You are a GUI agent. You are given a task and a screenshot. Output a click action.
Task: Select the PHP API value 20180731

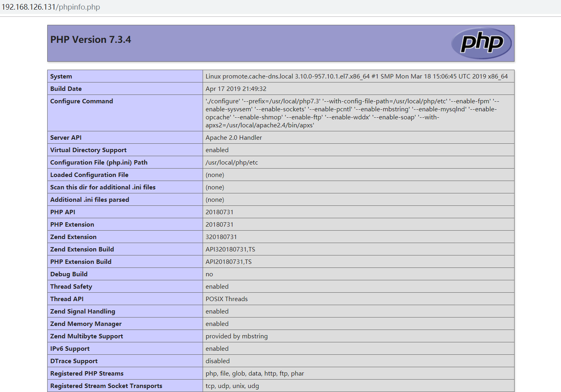pos(219,212)
